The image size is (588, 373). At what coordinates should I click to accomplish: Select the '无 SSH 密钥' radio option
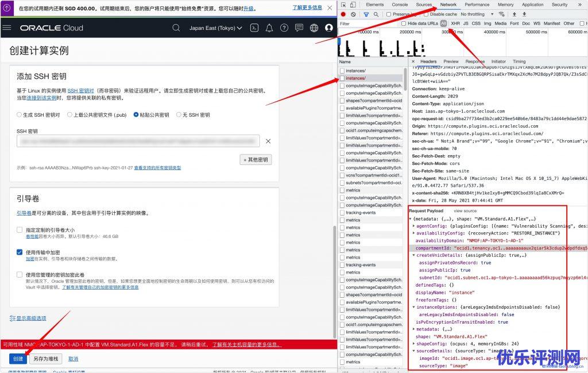pyautogui.click(x=179, y=114)
